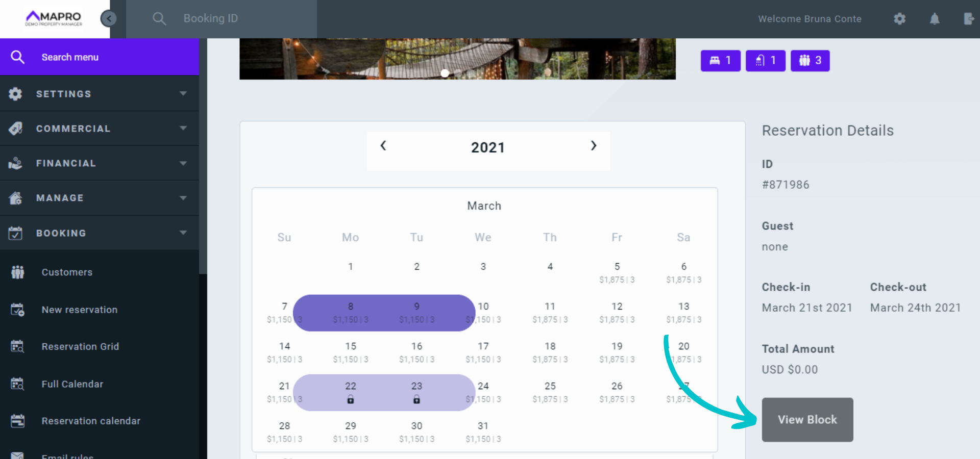Click the logout icon at top right
Viewport: 980px width, 459px height.
(x=969, y=19)
